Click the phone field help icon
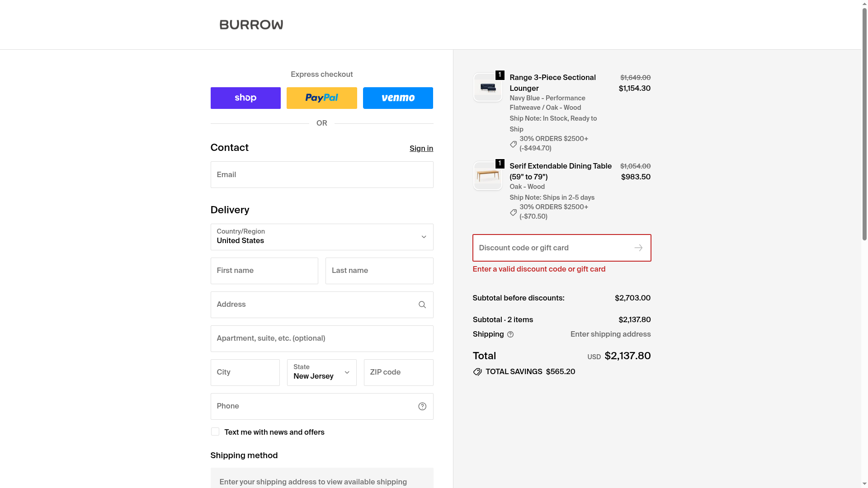This screenshot has width=868, height=488. coord(422,407)
